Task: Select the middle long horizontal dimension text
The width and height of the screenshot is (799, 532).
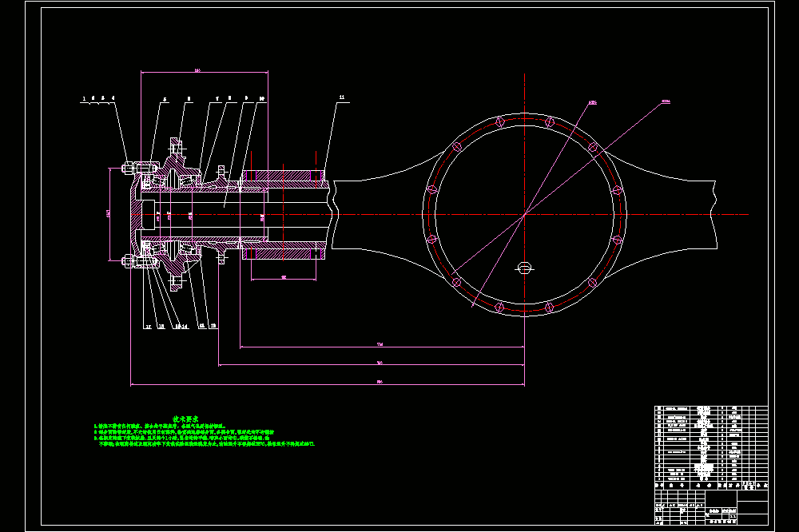Action: (x=379, y=363)
